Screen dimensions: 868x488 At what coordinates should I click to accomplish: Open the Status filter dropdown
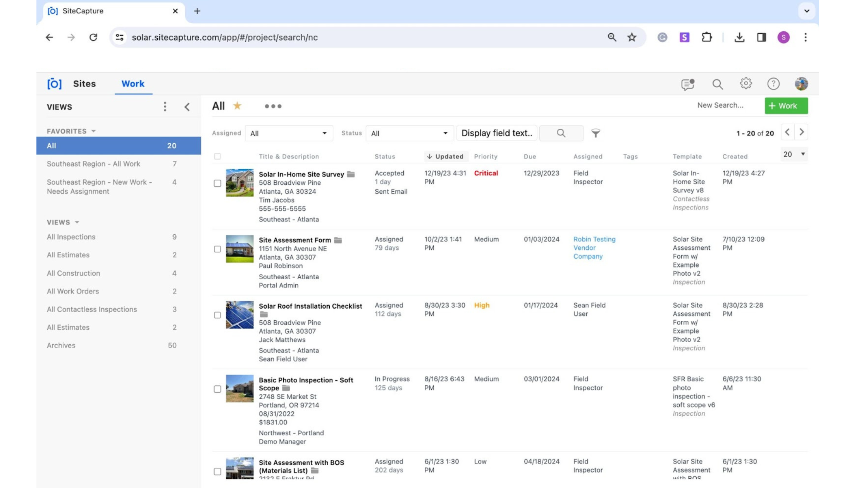(409, 133)
